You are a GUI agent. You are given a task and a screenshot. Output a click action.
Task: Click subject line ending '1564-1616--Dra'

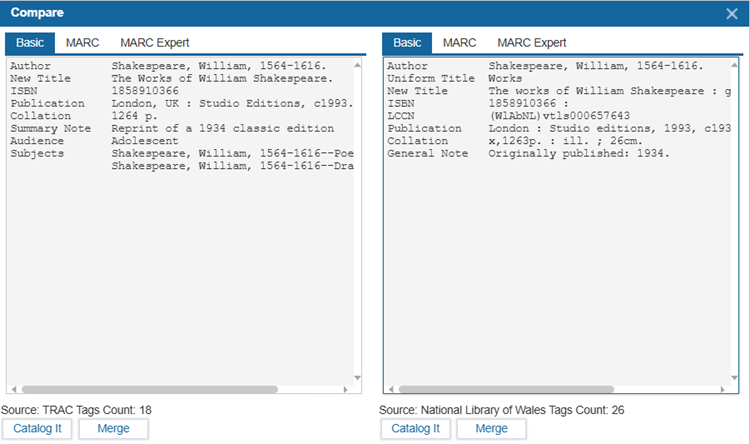tap(232, 166)
